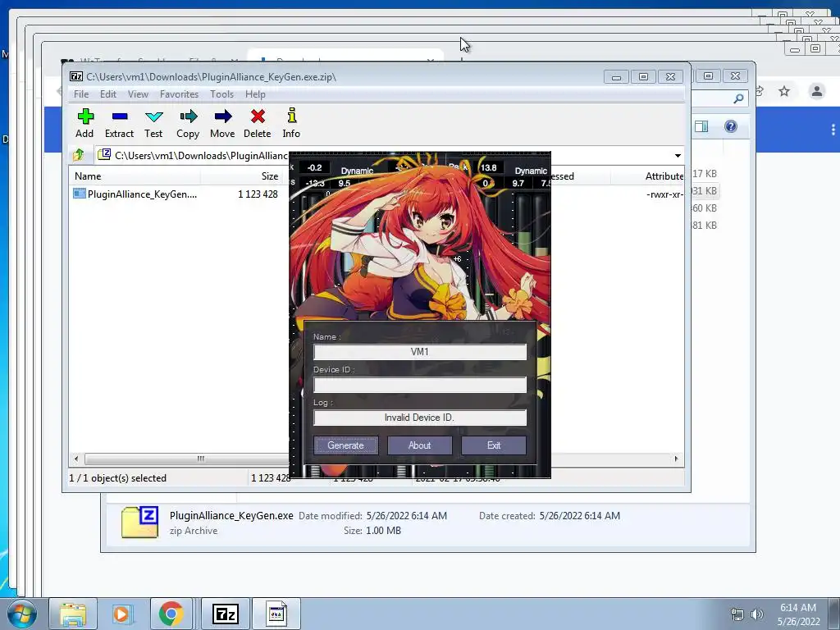Click the Exit button in keygen

(493, 445)
